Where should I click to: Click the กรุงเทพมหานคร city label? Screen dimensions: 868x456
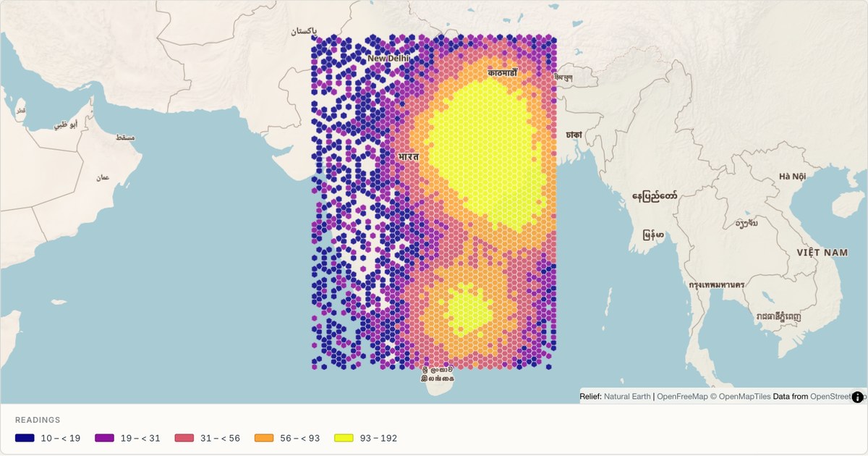tap(717, 284)
